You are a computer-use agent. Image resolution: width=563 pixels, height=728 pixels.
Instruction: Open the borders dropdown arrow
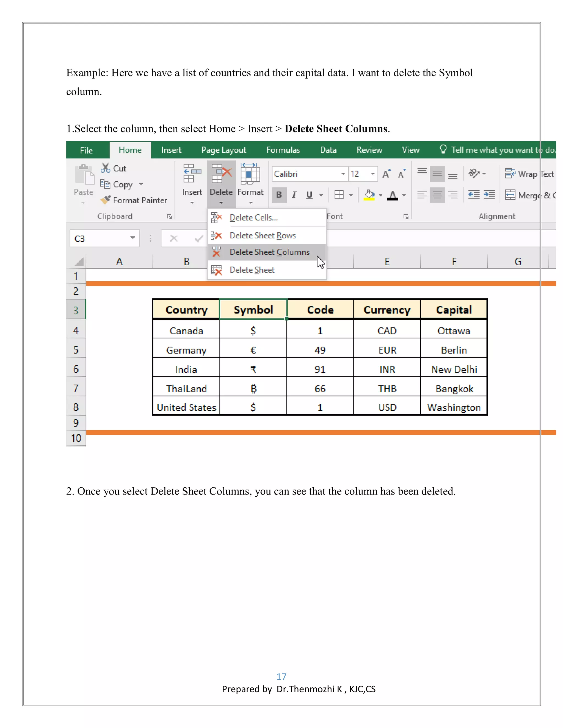351,195
